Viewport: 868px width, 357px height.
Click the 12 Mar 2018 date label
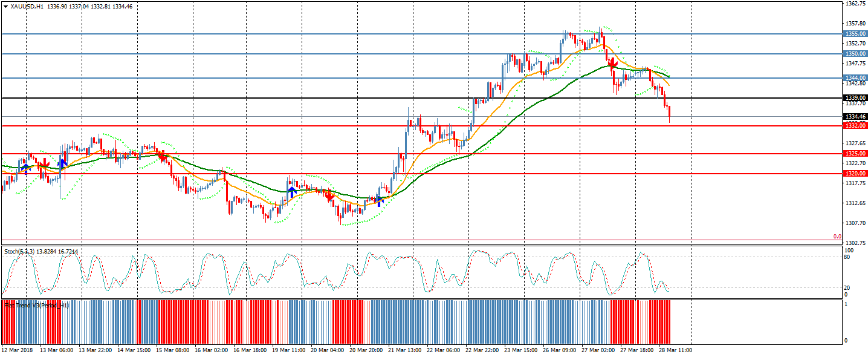pos(16,350)
